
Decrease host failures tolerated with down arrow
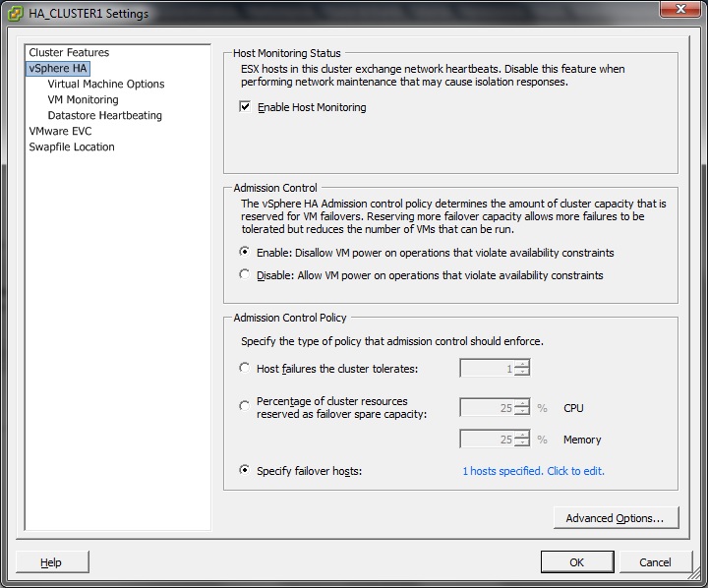tap(522, 372)
